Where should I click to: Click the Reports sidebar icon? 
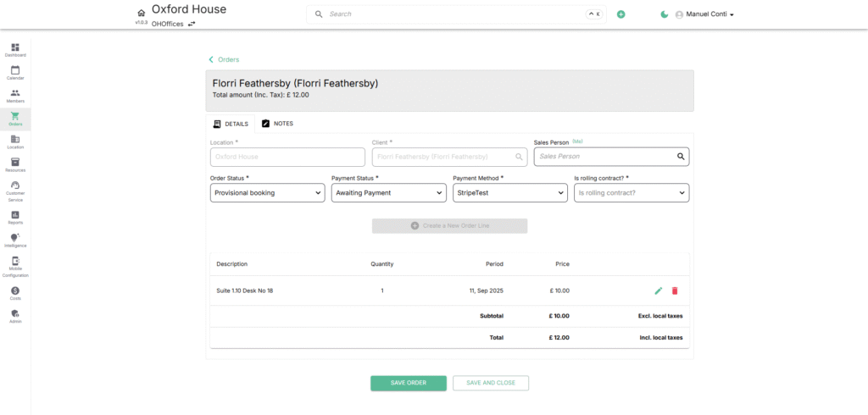[x=15, y=217]
